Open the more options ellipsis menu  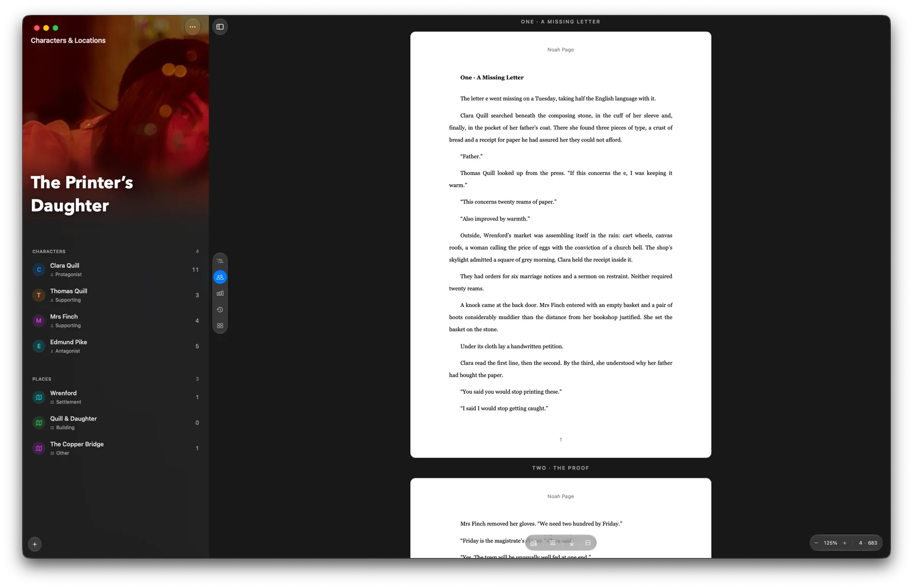click(192, 27)
